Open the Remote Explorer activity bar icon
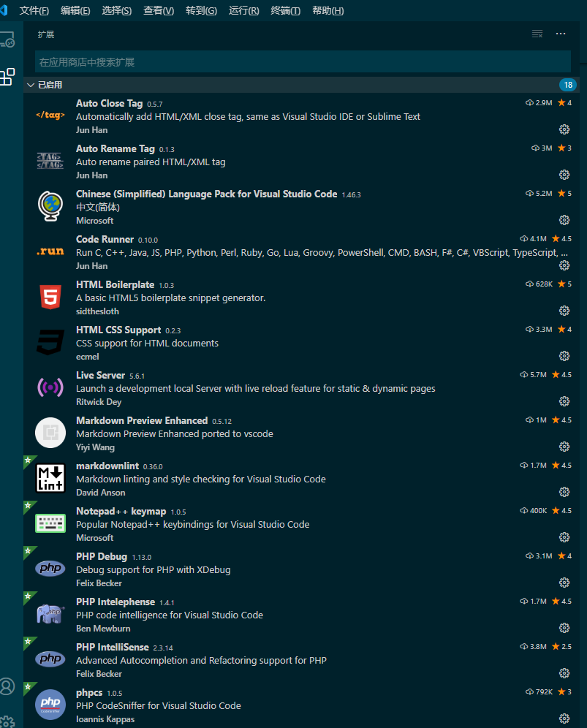 pyautogui.click(x=7, y=40)
